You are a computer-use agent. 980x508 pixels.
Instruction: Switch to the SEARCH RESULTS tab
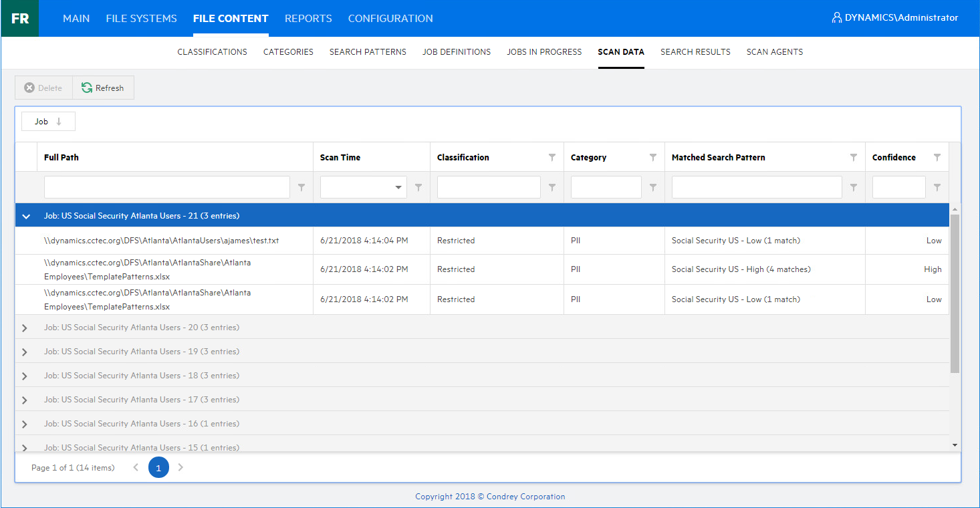(695, 51)
